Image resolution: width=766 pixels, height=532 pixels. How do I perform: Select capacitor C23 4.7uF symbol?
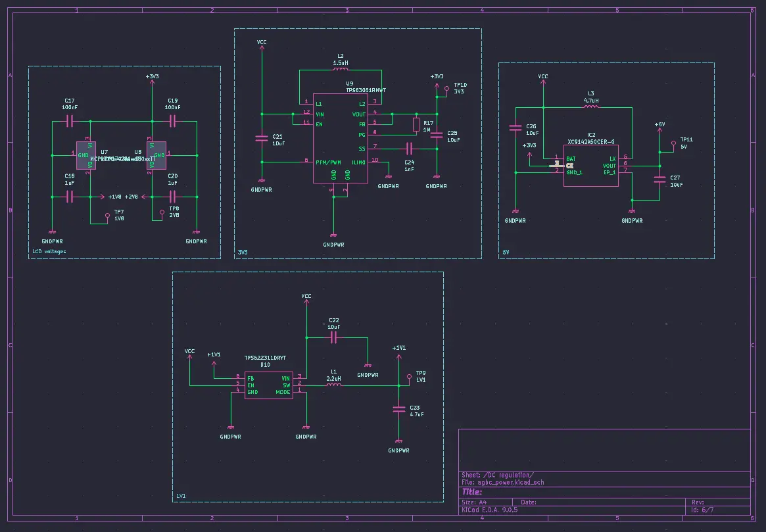click(x=399, y=410)
